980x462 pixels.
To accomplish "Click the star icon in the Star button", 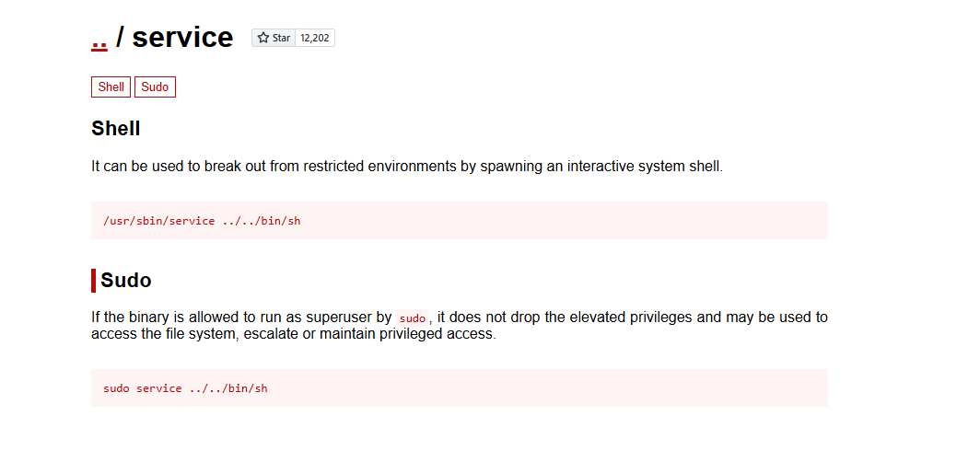I will point(263,38).
